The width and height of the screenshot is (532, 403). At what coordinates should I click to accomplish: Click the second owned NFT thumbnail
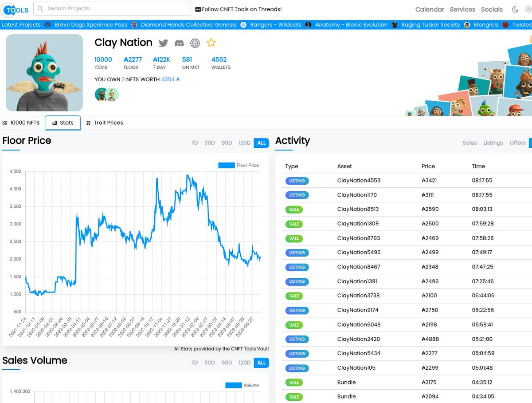[x=113, y=94]
